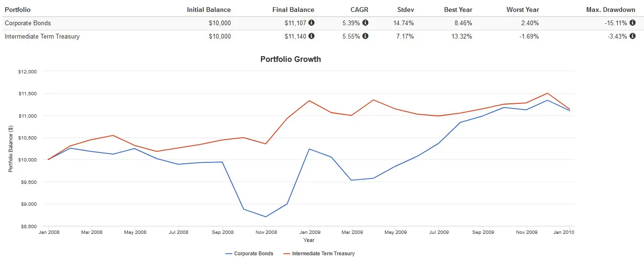Click info icon beside -3.43% max drawdown
This screenshot has height=261, width=644.
[x=633, y=36]
